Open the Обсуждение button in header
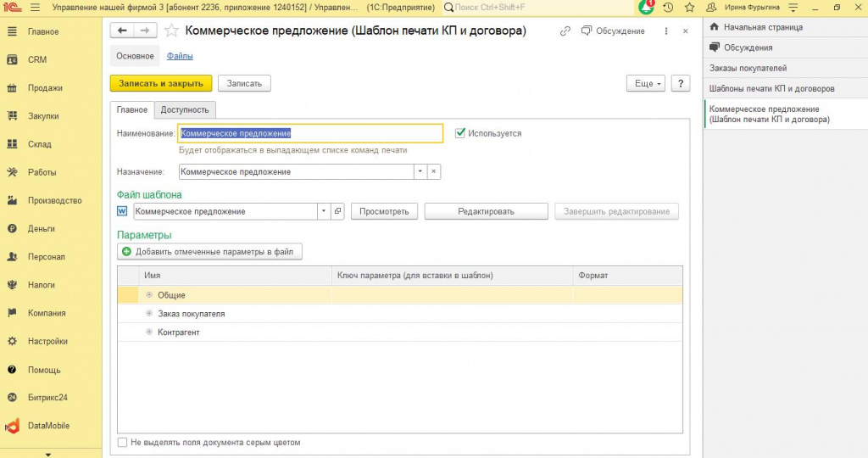The height and width of the screenshot is (458, 868). pyautogui.click(x=613, y=31)
